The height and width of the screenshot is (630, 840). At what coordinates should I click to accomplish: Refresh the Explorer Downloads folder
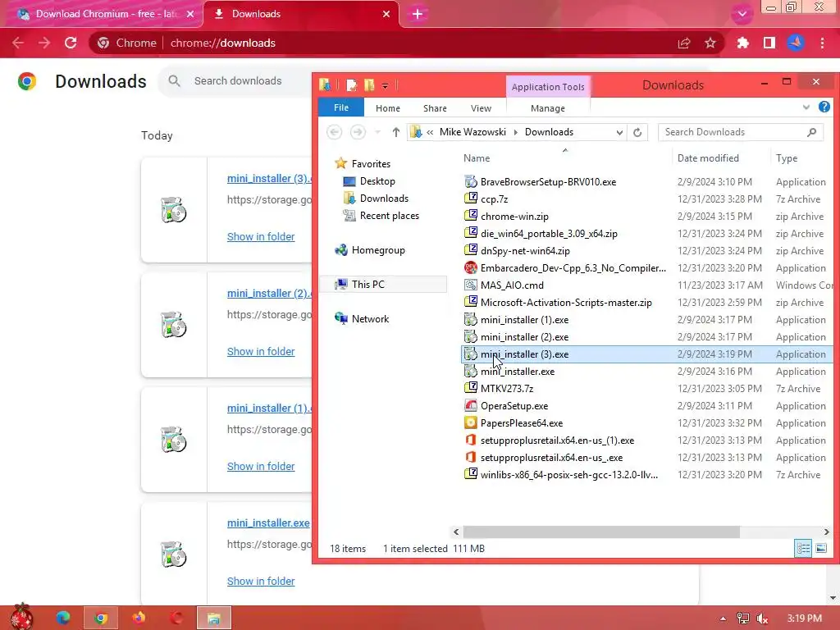click(637, 132)
